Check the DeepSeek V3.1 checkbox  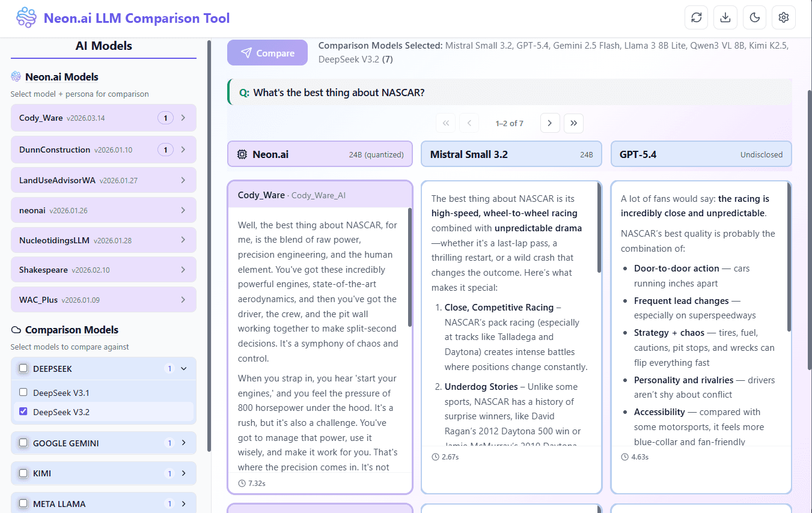coord(23,392)
